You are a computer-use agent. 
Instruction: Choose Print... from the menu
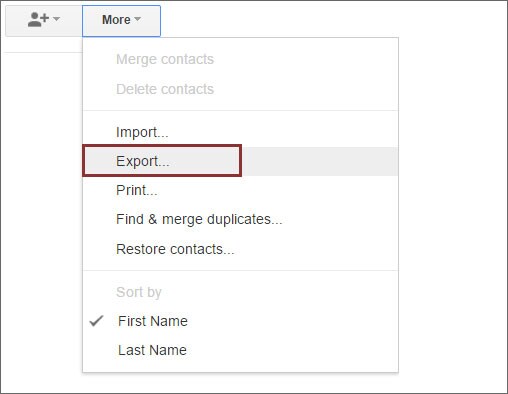(x=240, y=190)
